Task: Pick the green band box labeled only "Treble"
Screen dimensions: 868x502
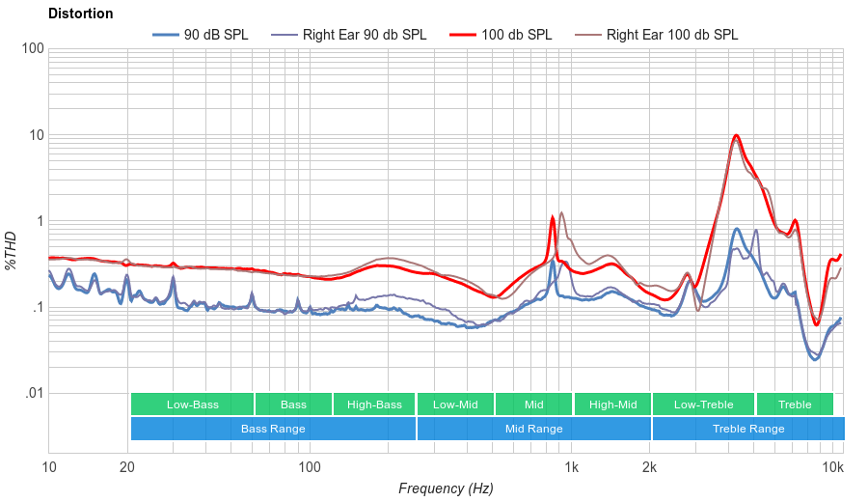Action: click(x=795, y=404)
